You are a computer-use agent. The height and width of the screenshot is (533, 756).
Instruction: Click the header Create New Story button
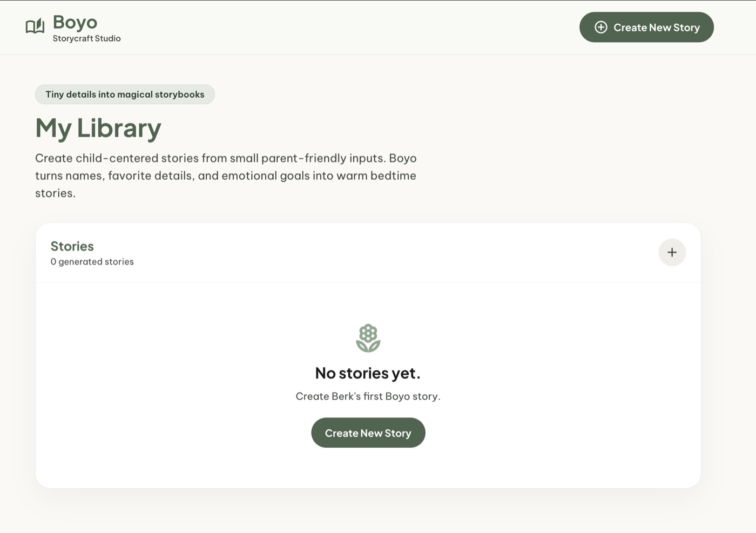tap(646, 27)
